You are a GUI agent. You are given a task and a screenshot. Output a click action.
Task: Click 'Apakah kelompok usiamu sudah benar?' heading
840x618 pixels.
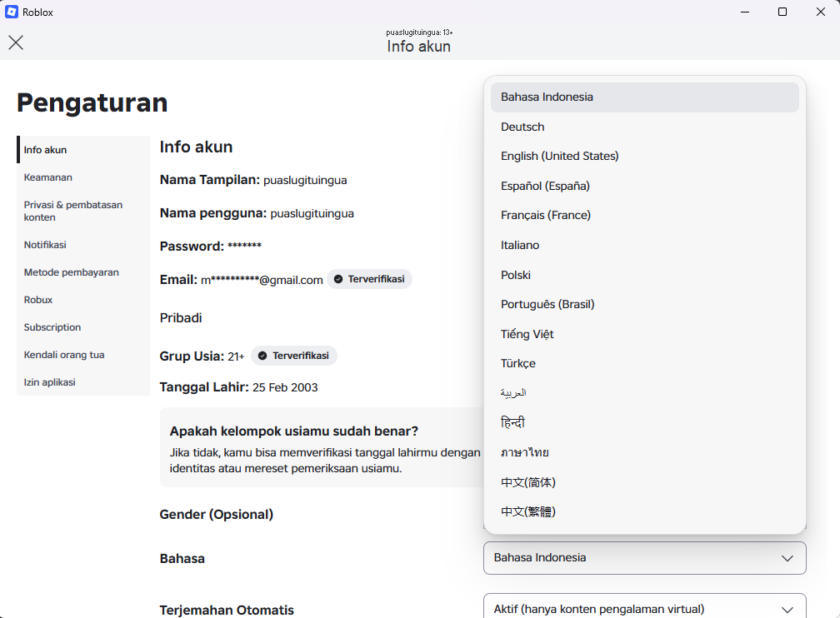pos(294,431)
